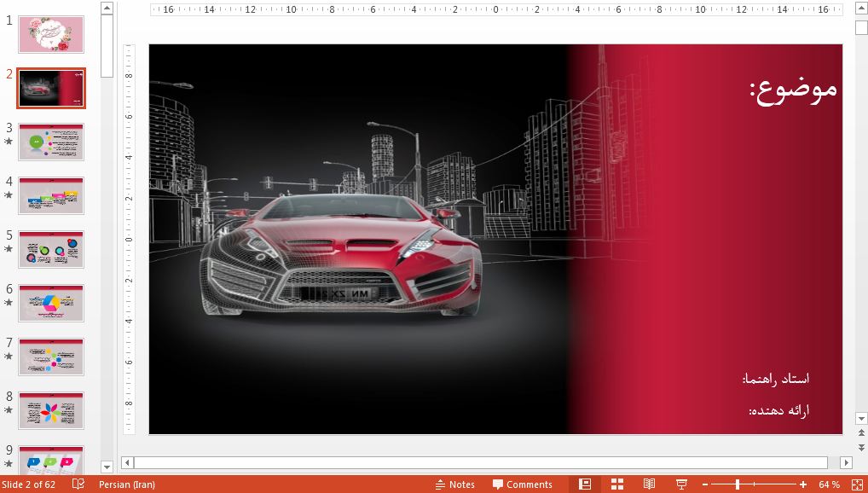
Task: Select slide 1 floral thumbnail
Action: point(51,34)
